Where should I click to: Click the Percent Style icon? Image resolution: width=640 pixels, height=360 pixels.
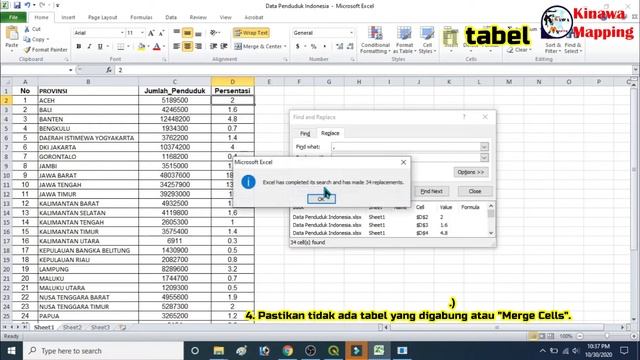tap(313, 47)
